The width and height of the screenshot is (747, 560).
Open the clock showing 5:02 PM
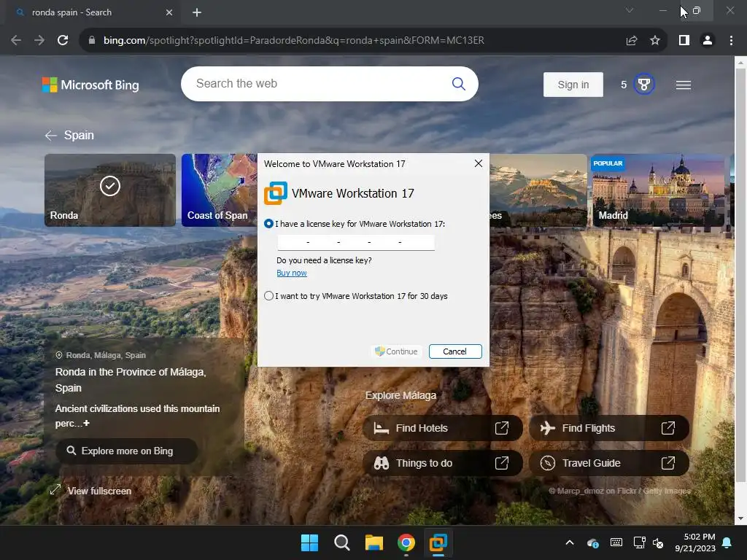[695, 542]
